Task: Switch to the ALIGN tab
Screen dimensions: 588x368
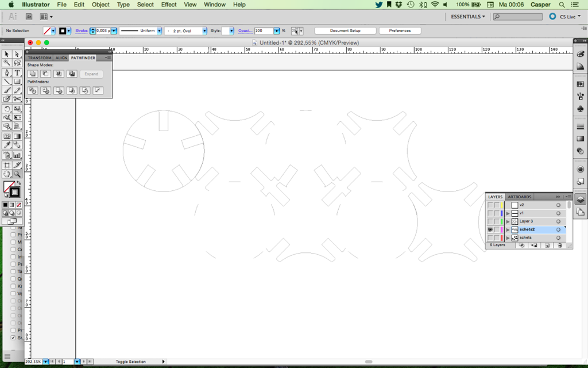Action: tap(61, 58)
